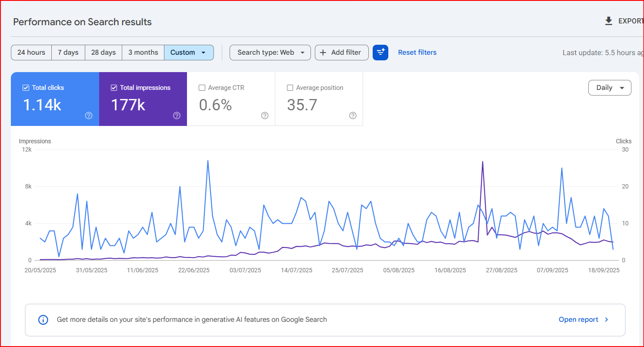Click the Impressions axis title
Image resolution: width=644 pixels, height=347 pixels.
[x=35, y=141]
